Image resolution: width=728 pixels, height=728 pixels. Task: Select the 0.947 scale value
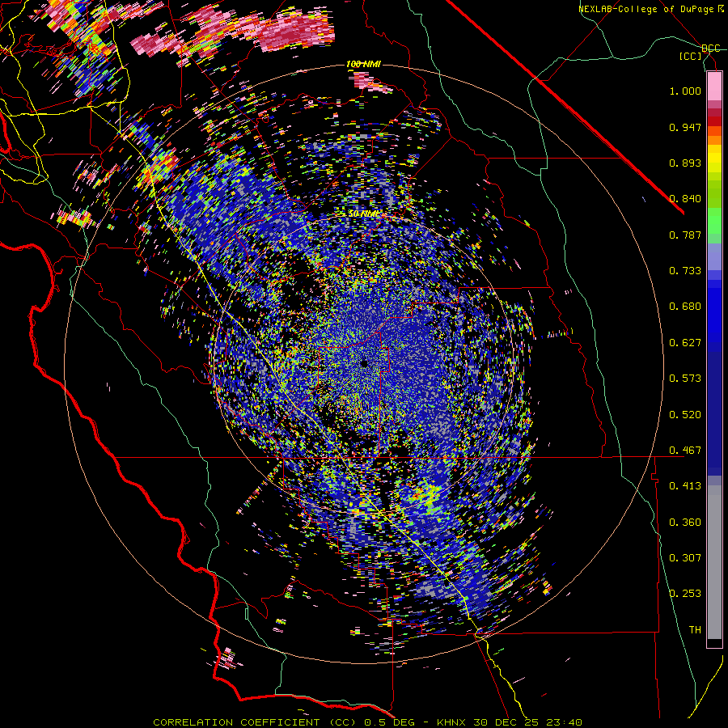pyautogui.click(x=685, y=127)
